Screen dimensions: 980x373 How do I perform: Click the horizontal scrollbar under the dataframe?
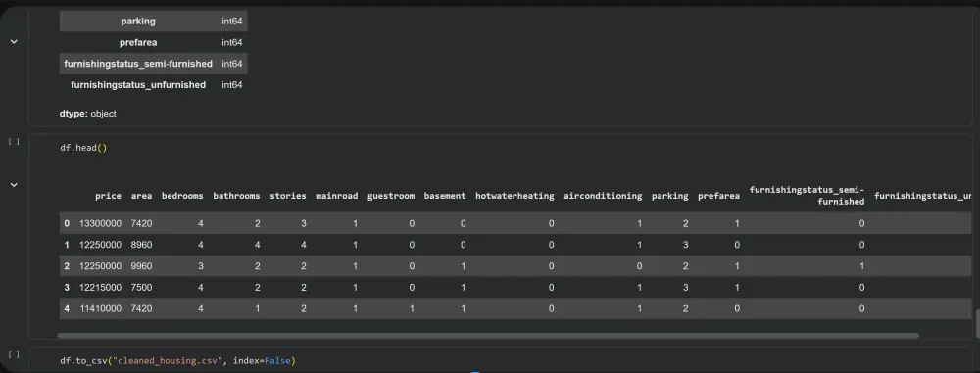(487, 336)
